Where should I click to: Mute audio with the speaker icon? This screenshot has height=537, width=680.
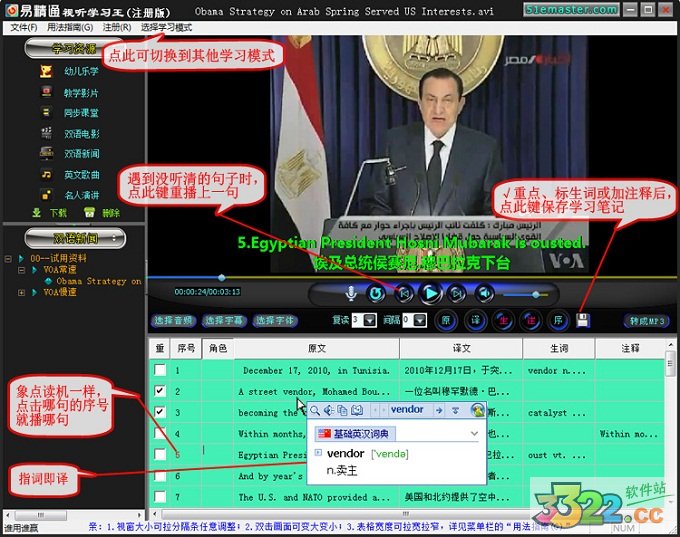[484, 294]
